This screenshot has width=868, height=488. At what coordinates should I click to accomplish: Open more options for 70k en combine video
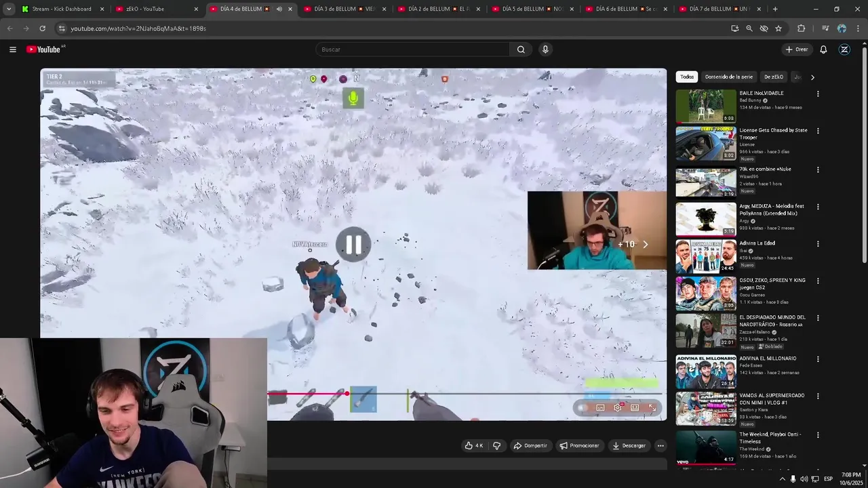(x=818, y=170)
